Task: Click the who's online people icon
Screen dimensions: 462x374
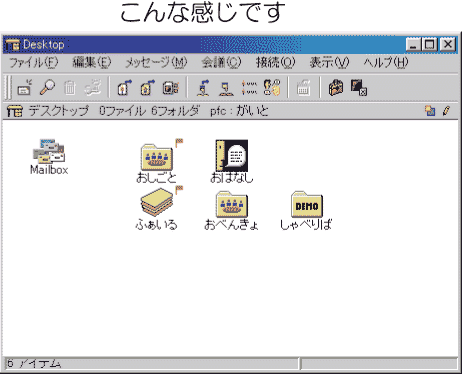Action: [272, 88]
